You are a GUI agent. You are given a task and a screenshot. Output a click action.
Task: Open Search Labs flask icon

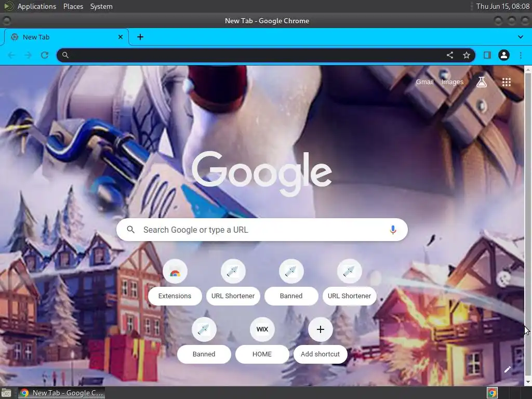[x=482, y=82]
